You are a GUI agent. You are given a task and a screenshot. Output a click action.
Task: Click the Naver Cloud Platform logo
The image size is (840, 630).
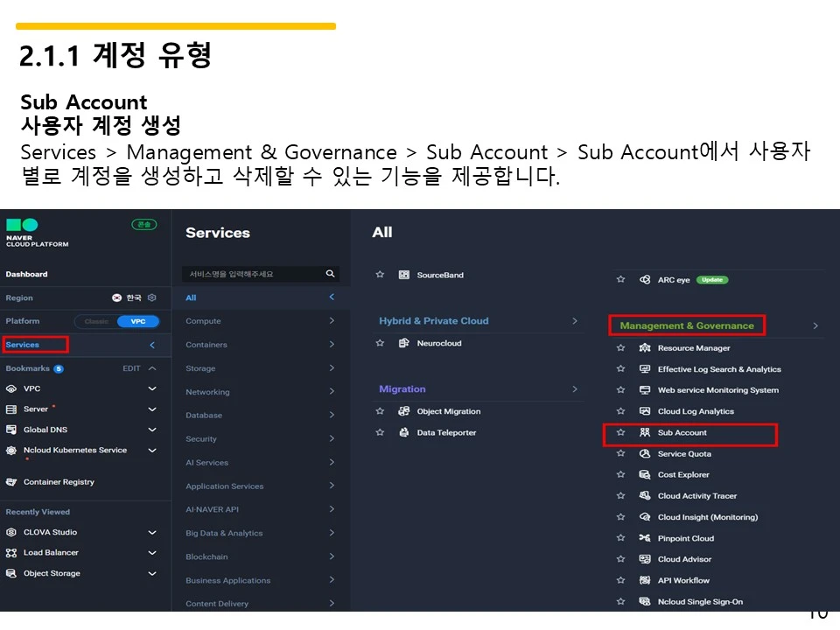[24, 226]
